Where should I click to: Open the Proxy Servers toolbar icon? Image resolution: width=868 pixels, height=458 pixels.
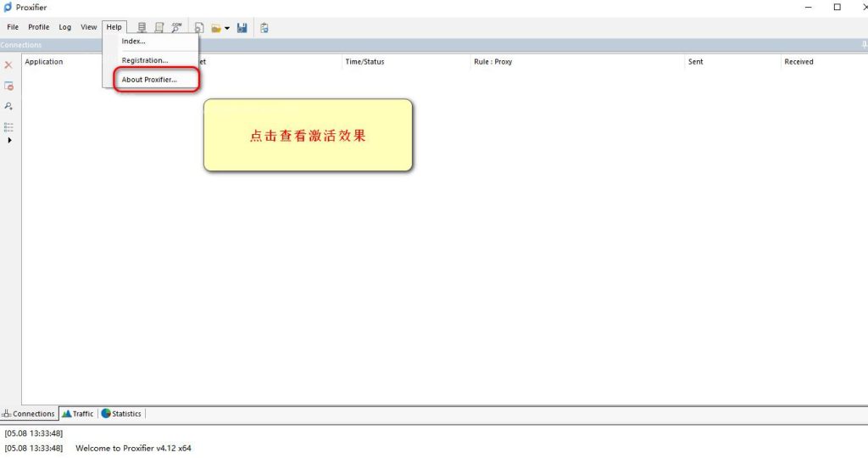[x=142, y=28]
